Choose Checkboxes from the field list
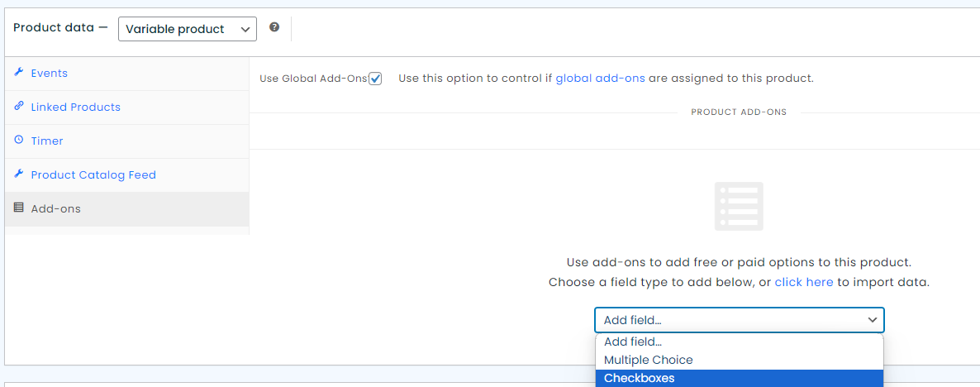 coord(739,379)
